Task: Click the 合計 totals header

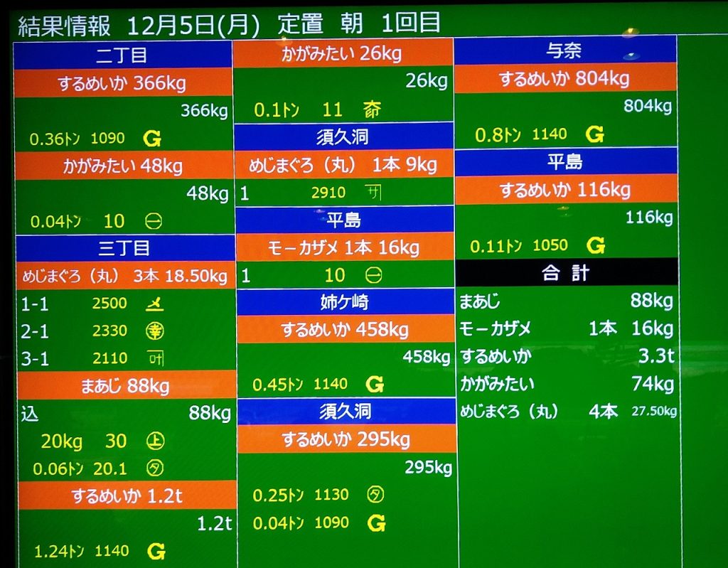Action: [x=566, y=273]
